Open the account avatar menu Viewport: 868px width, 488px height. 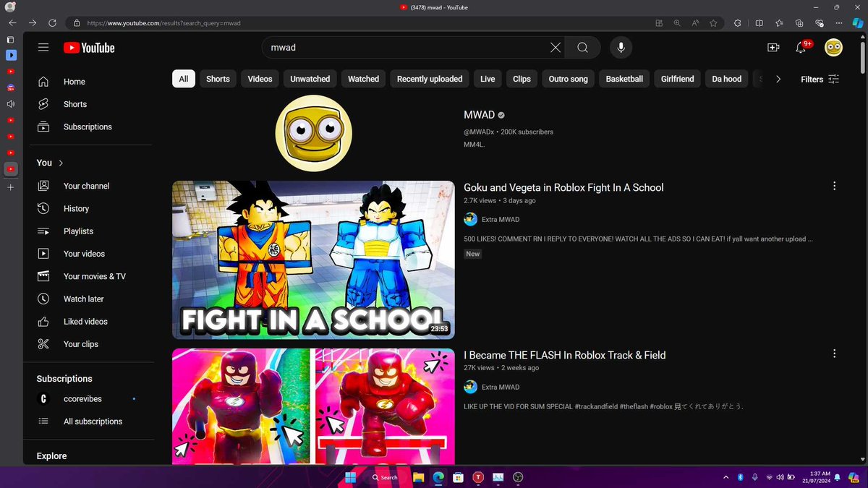(833, 48)
